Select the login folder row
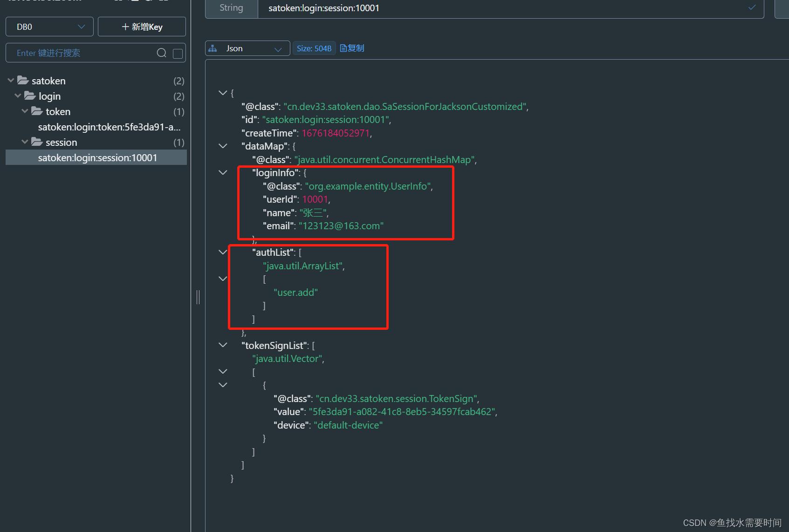The width and height of the screenshot is (789, 532). point(96,96)
